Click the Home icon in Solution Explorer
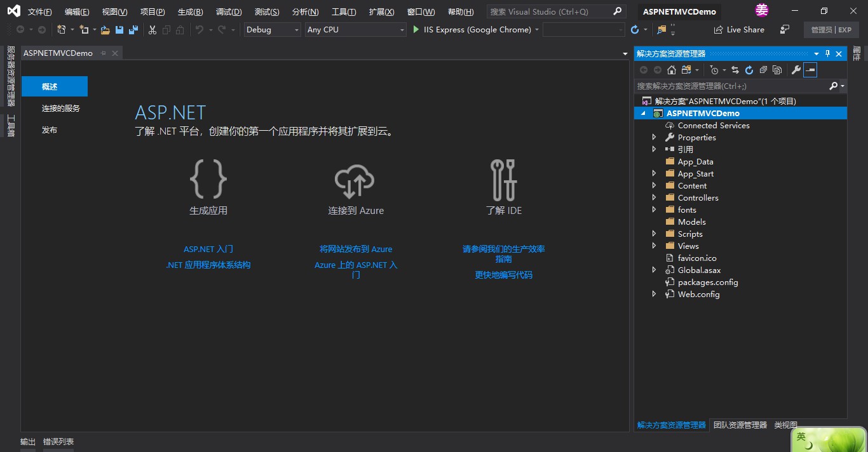Screen dimensions: 868x452 (671, 70)
